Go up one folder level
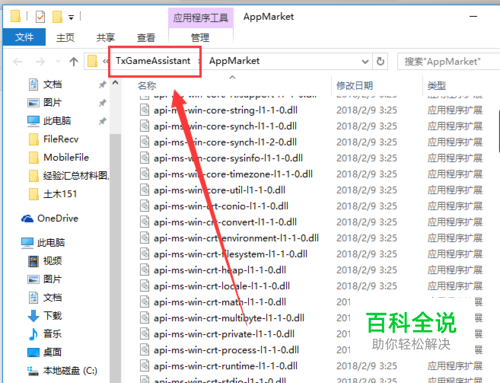 click(74, 61)
